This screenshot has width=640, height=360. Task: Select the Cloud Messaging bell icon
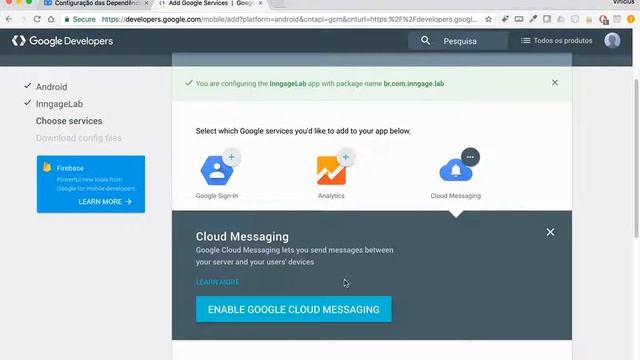point(456,171)
